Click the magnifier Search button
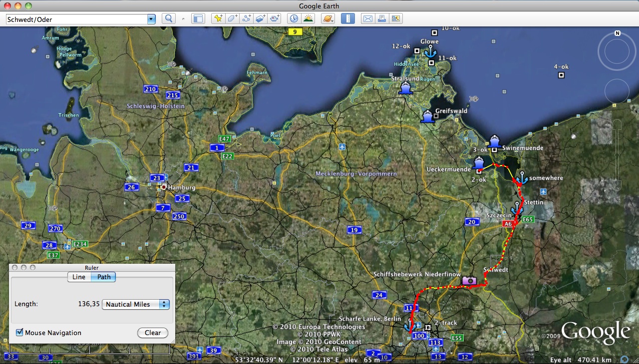Screen dimensions: 639x364 [x=169, y=19]
